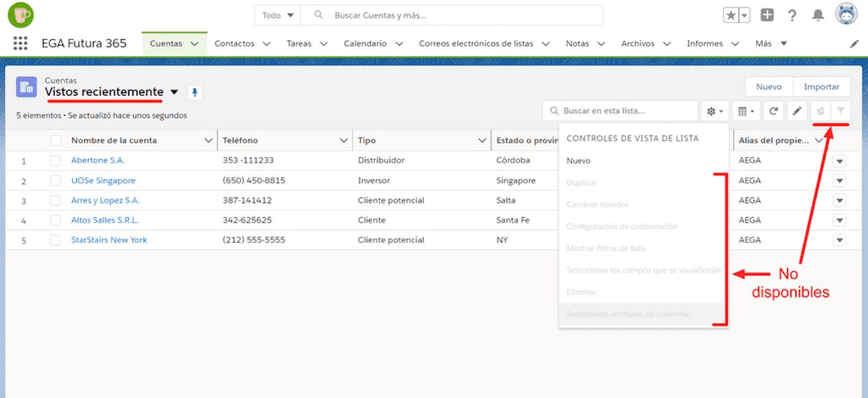Open the display-as table icon menu
This screenshot has width=868, height=398.
click(x=746, y=111)
